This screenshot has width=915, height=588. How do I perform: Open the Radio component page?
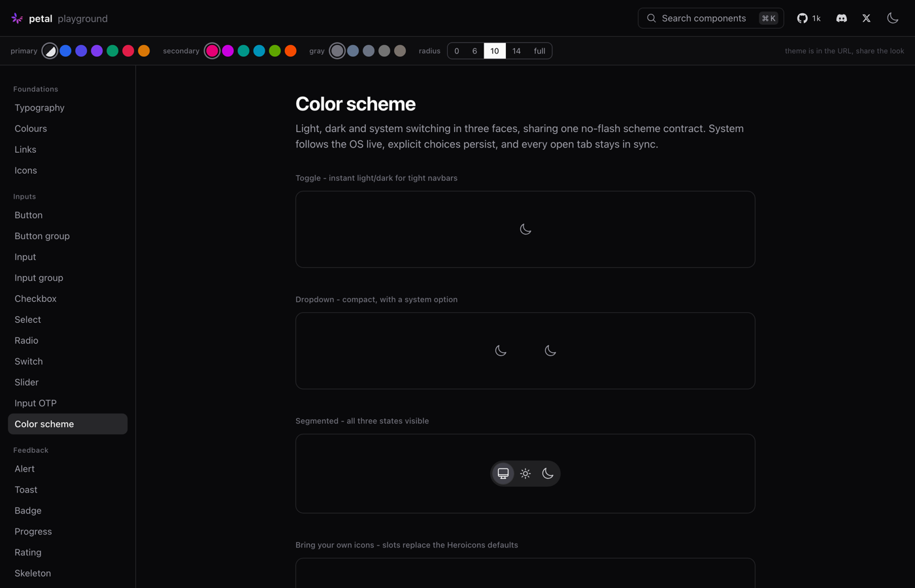pos(68,340)
